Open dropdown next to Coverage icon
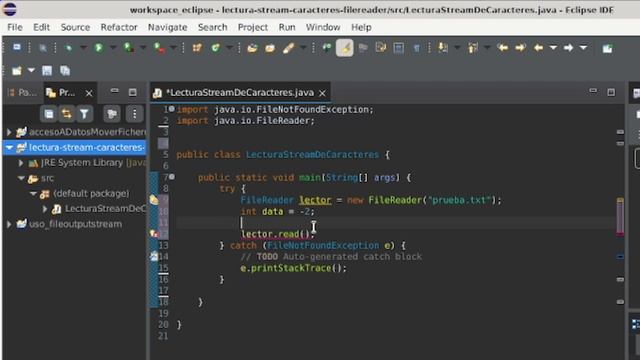 pyautogui.click(x=143, y=48)
